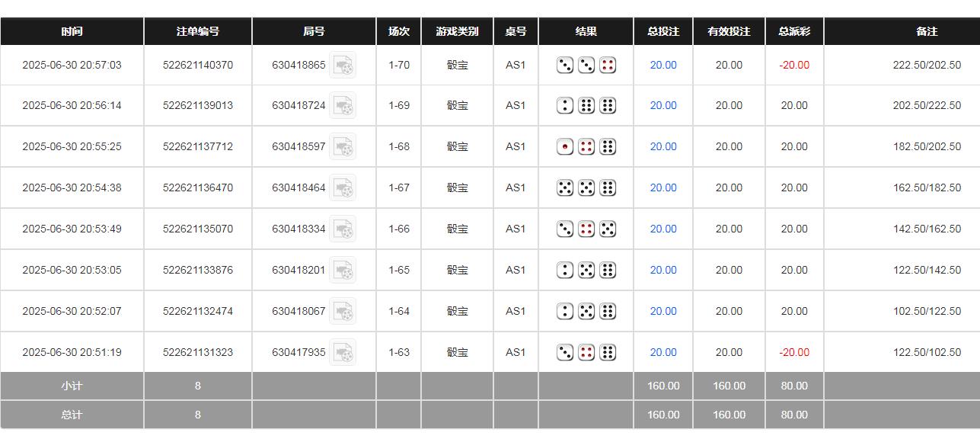Viewport: 980px width, 439px height.
Task: Open the blue 20.00 bet in row 1-69
Action: 663,106
